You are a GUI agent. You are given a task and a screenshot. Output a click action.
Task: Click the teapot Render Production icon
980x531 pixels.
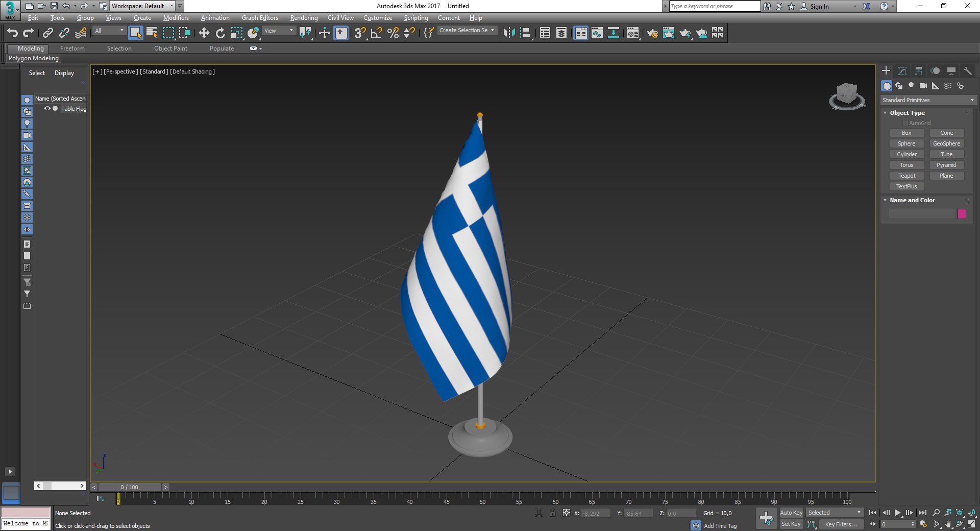point(684,33)
